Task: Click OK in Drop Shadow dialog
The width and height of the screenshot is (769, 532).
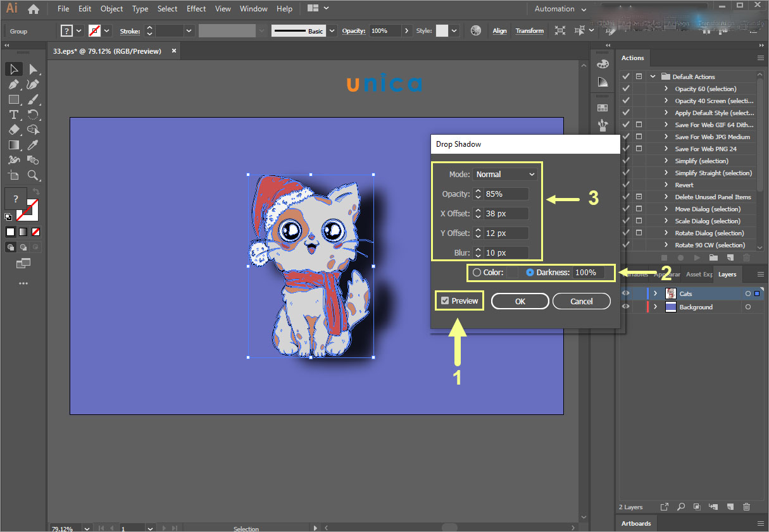Action: point(520,302)
